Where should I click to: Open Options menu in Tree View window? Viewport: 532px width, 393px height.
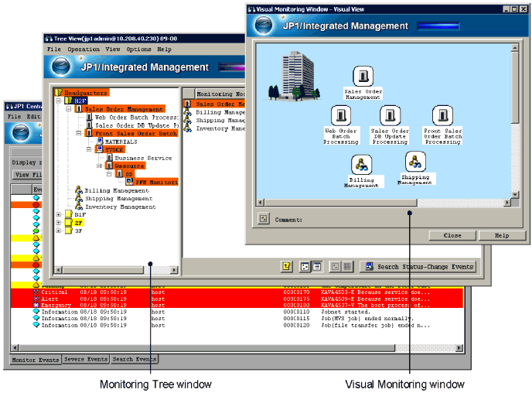[138, 50]
